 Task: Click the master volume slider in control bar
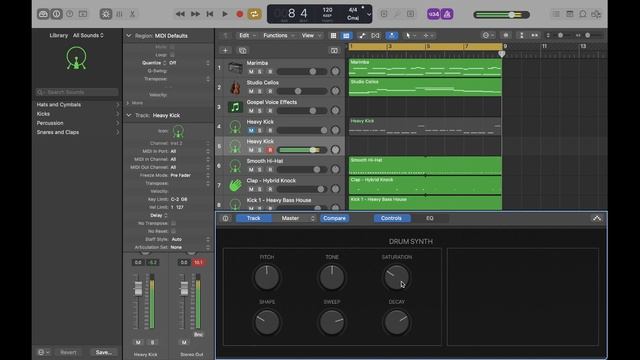(x=502, y=15)
